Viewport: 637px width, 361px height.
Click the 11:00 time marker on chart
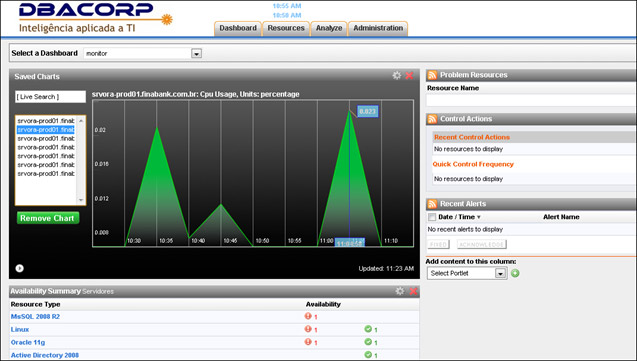(326, 241)
